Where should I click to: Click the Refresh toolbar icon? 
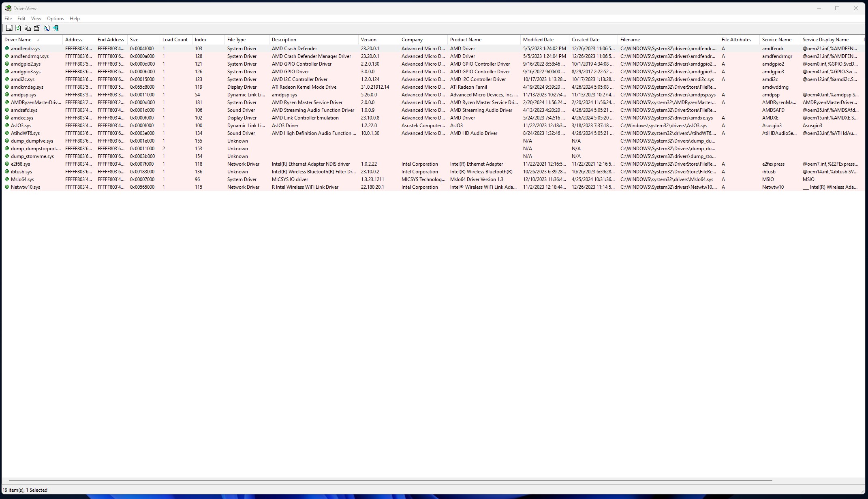point(18,28)
